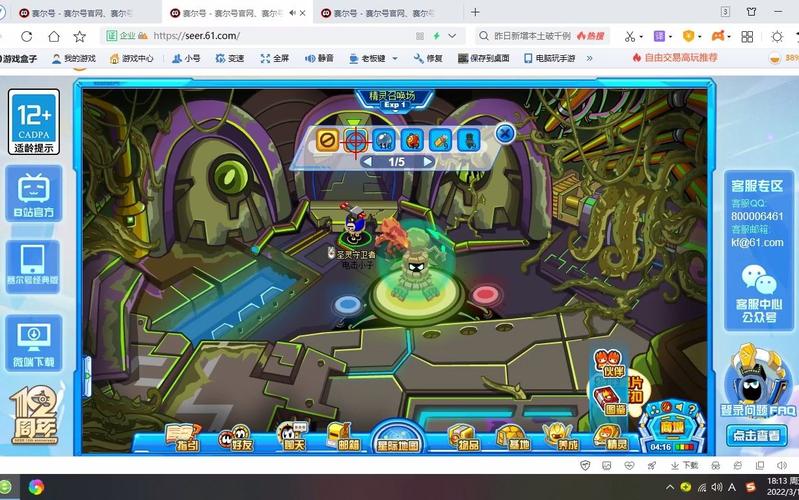Viewport: 799px width, 500px height.
Task: Open the 邮箱 mailbox icon
Action: click(344, 437)
